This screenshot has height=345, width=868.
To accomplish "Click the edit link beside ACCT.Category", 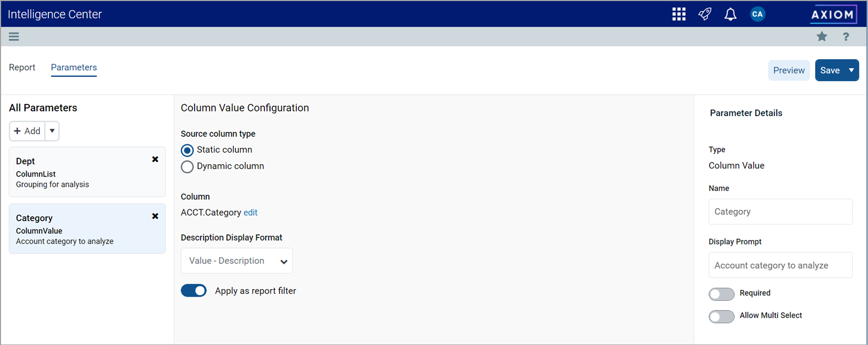I will (251, 213).
